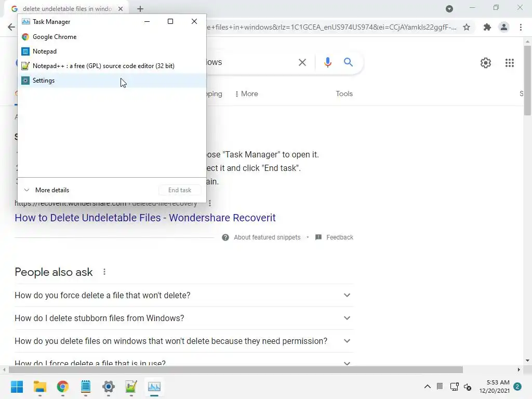Go back in Chrome browser
Image resolution: width=532 pixels, height=399 pixels.
(x=11, y=27)
